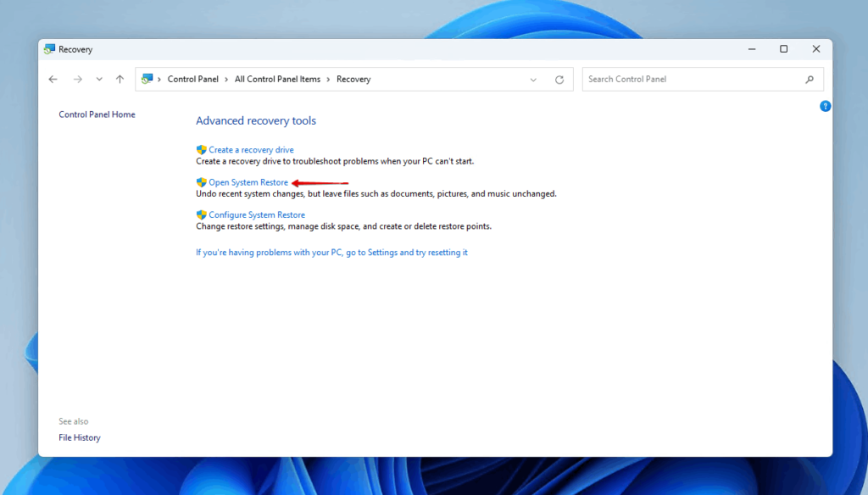Open File History from the See also section
The image size is (868, 495).
(79, 437)
